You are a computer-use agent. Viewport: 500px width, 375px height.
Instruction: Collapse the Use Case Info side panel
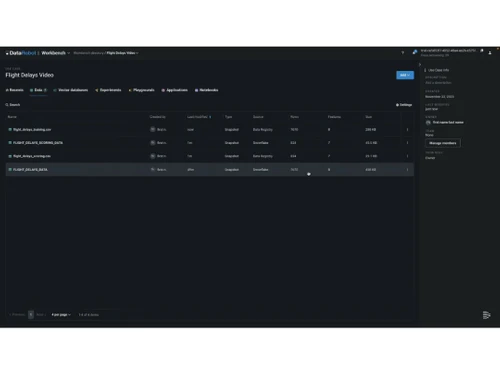[420, 65]
